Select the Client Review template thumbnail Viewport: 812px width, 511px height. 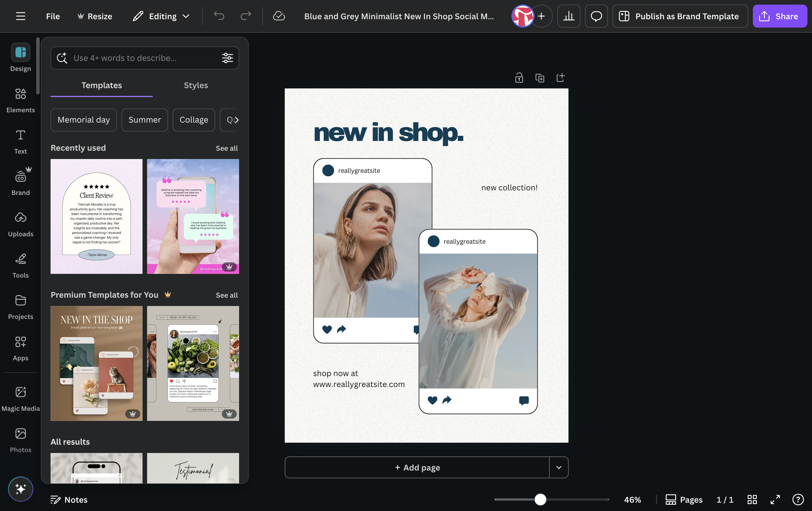coord(97,216)
